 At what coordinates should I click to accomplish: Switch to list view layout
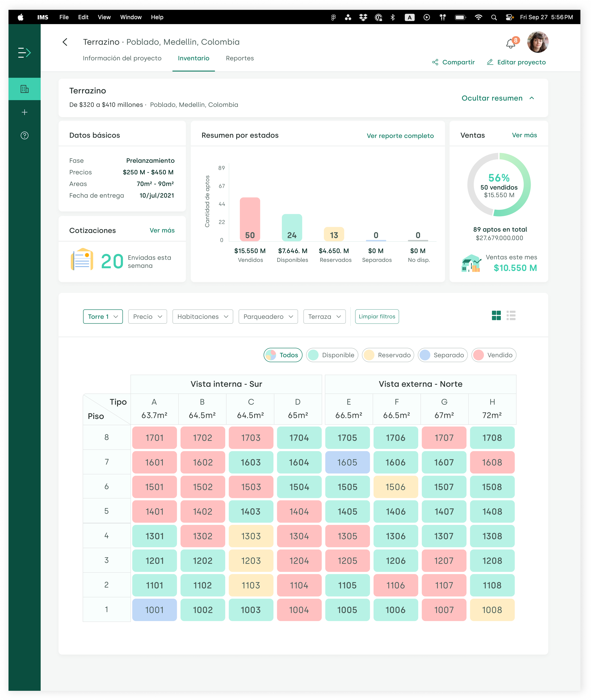[511, 316]
